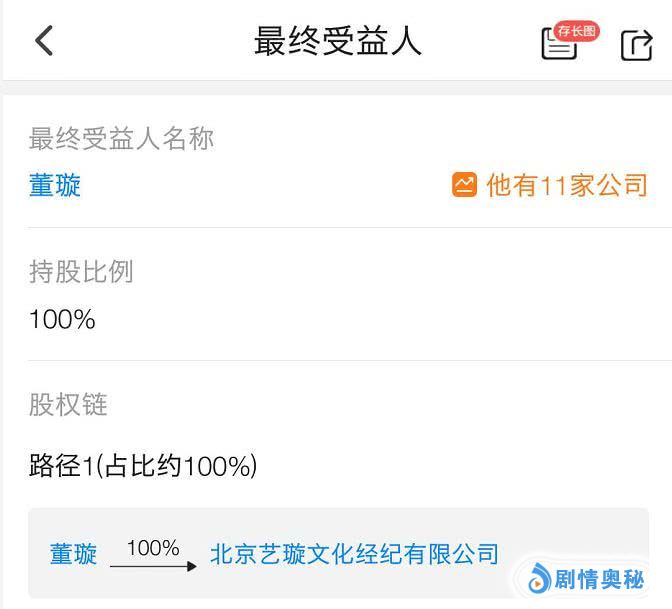The height and width of the screenshot is (609, 672).
Task: Select 董璇 in the equity chain path
Action: 73,553
